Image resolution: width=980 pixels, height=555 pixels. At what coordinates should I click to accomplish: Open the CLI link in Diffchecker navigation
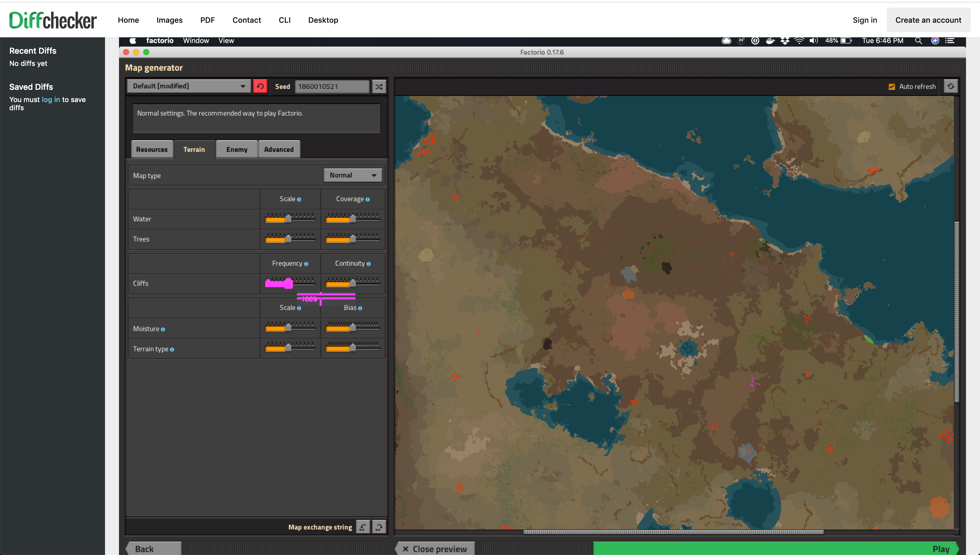tap(284, 20)
